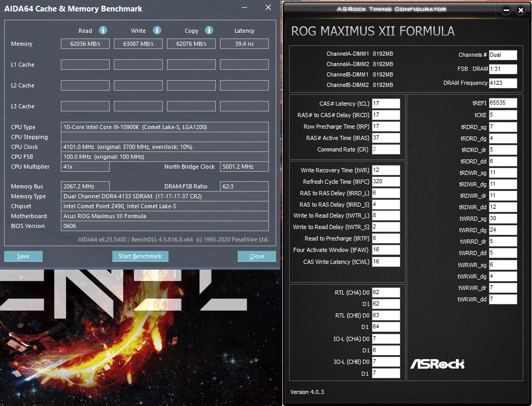Click the Chipset field Intel Comet Point Z490
Image resolution: width=532 pixels, height=406 pixels.
coord(164,206)
